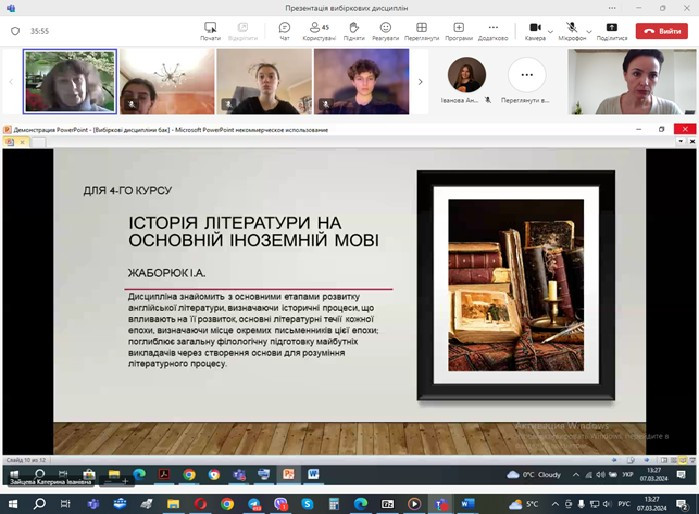The width and height of the screenshot is (699, 514).
Task: Click the Почати button in meeting toolbar
Action: pyautogui.click(x=210, y=30)
